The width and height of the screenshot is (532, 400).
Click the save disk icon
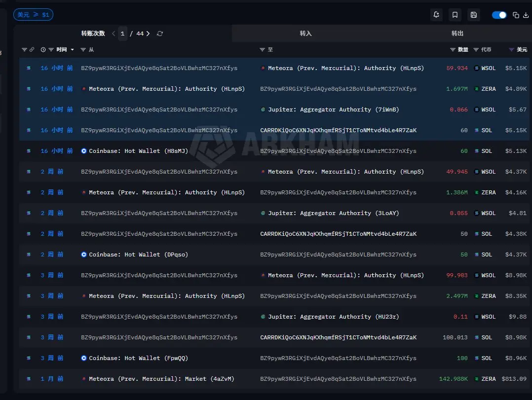(x=474, y=15)
